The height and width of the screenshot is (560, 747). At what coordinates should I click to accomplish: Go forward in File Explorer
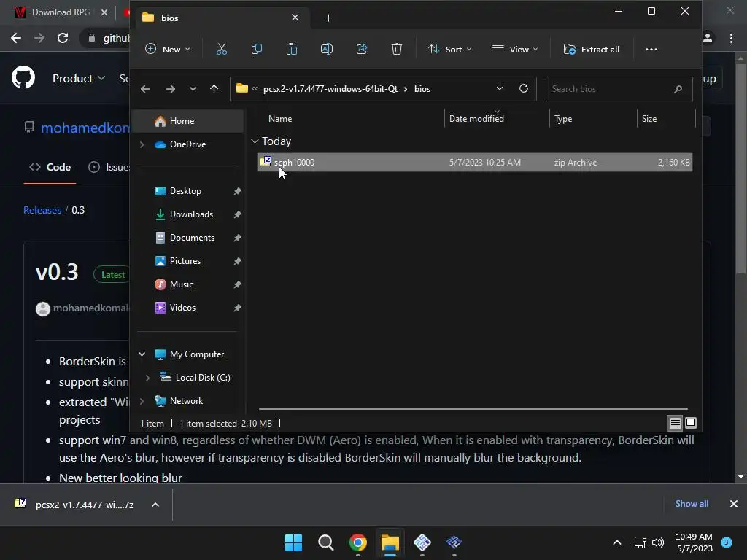coord(171,89)
